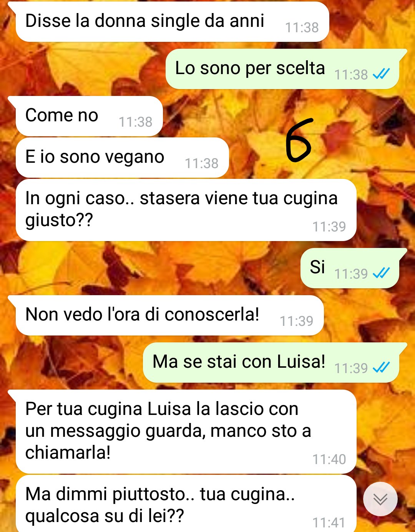Tap blue read ticks on 'Lo sono per scelta'
The height and width of the screenshot is (532, 415).
point(381,74)
